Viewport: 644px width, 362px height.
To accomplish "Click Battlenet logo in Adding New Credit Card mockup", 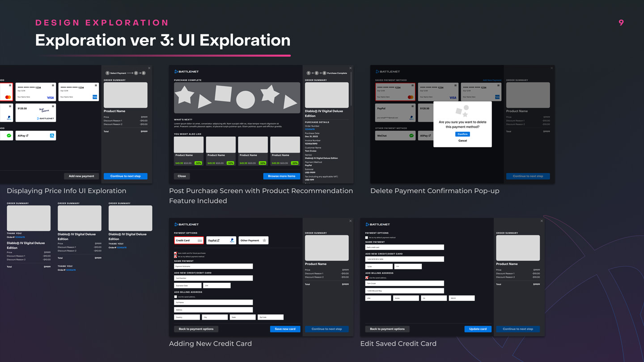I will tap(186, 224).
